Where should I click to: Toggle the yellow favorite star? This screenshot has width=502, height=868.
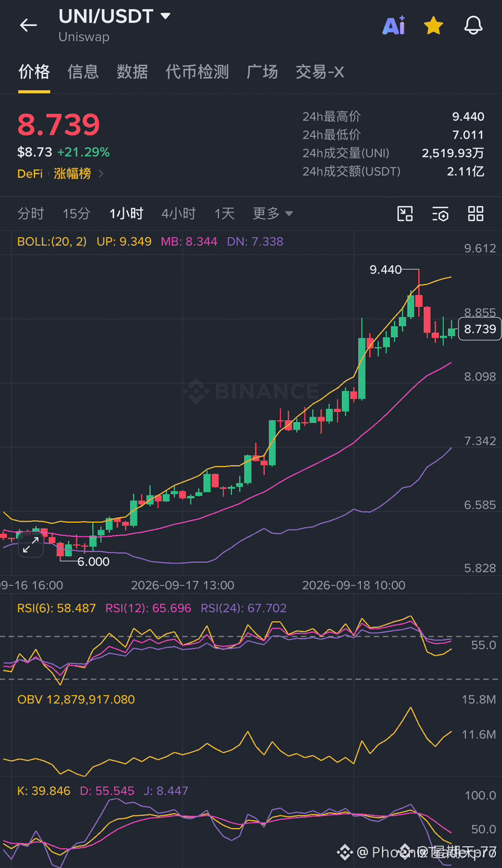coord(433,25)
